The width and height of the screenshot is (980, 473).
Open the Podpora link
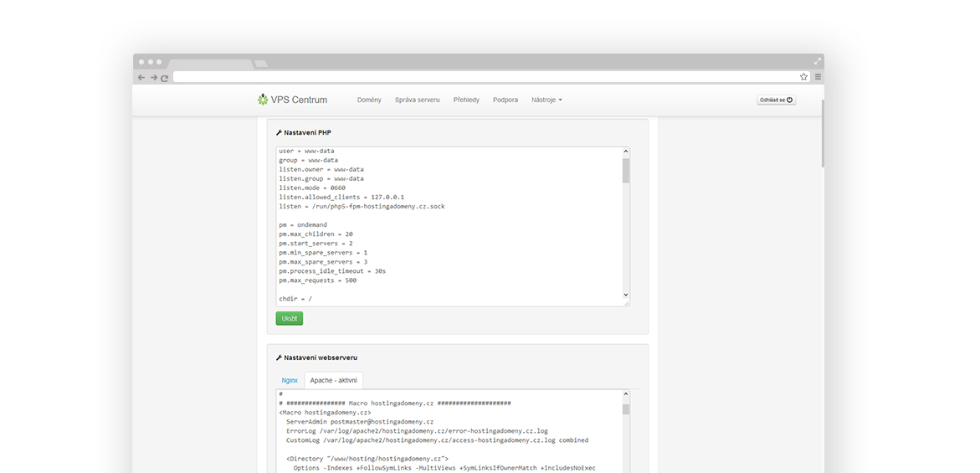click(505, 100)
